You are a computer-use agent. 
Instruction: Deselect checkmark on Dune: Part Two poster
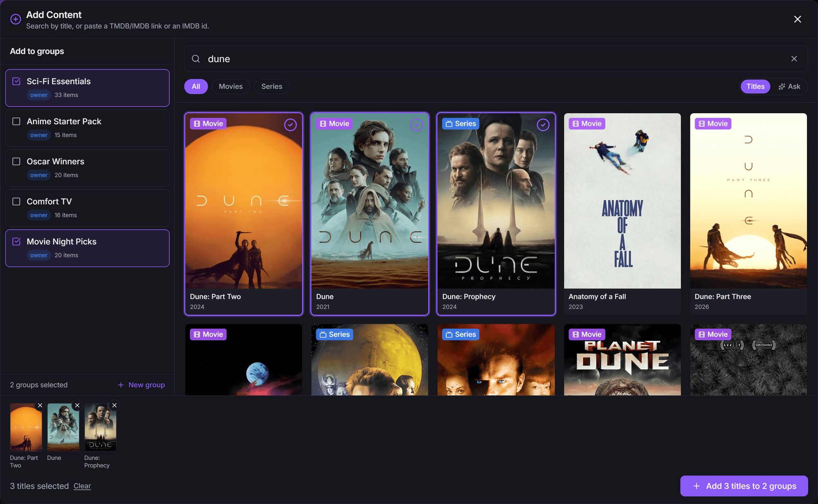pos(290,125)
